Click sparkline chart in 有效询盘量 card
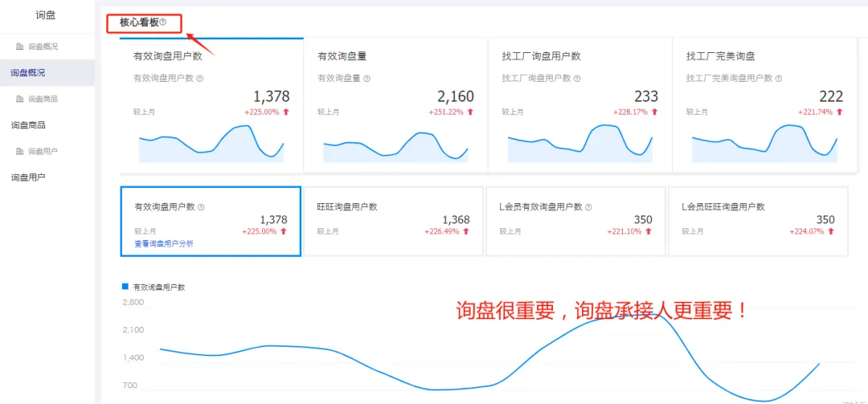The width and height of the screenshot is (868, 404). point(395,147)
